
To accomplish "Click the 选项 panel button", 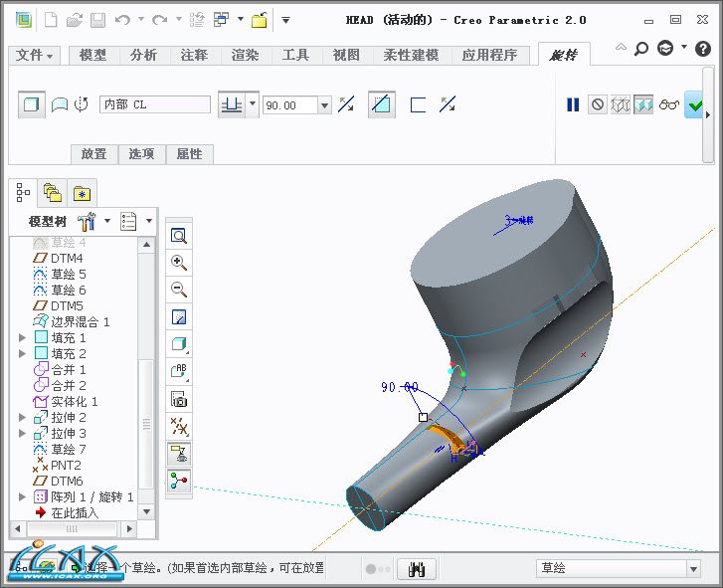I will (141, 154).
